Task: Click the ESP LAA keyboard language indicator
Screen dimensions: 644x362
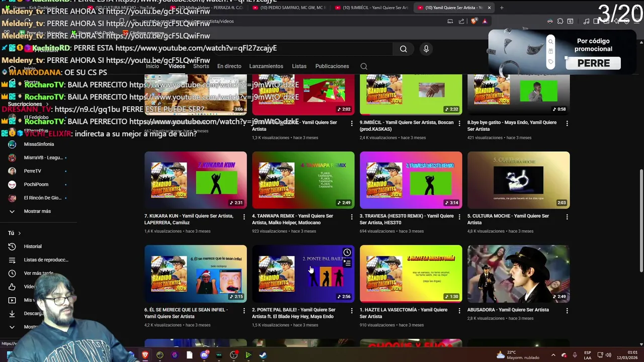Action: 588,355
